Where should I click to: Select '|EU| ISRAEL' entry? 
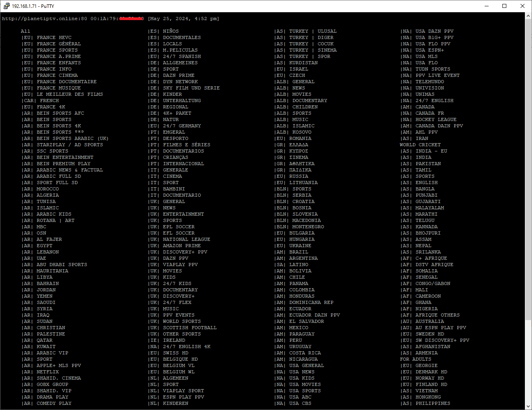pyautogui.click(x=291, y=69)
